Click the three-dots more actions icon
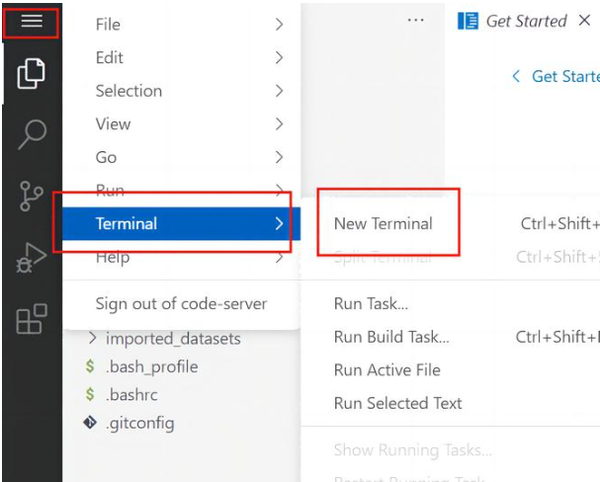Image resolution: width=600 pixels, height=482 pixels. 416,20
